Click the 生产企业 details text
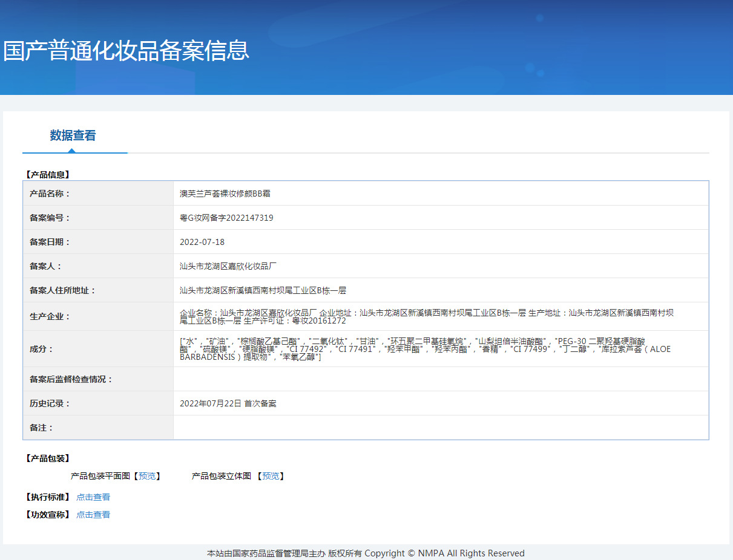The height and width of the screenshot is (560, 733). [x=427, y=316]
